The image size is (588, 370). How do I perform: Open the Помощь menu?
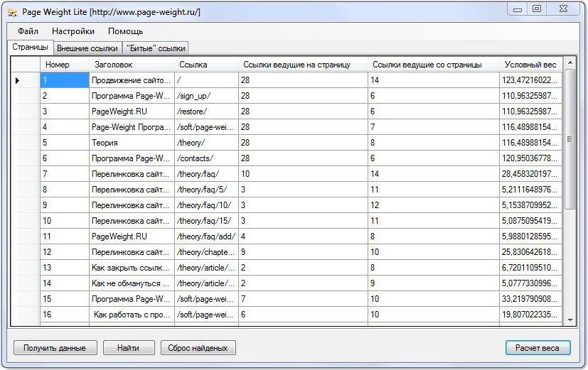point(125,31)
